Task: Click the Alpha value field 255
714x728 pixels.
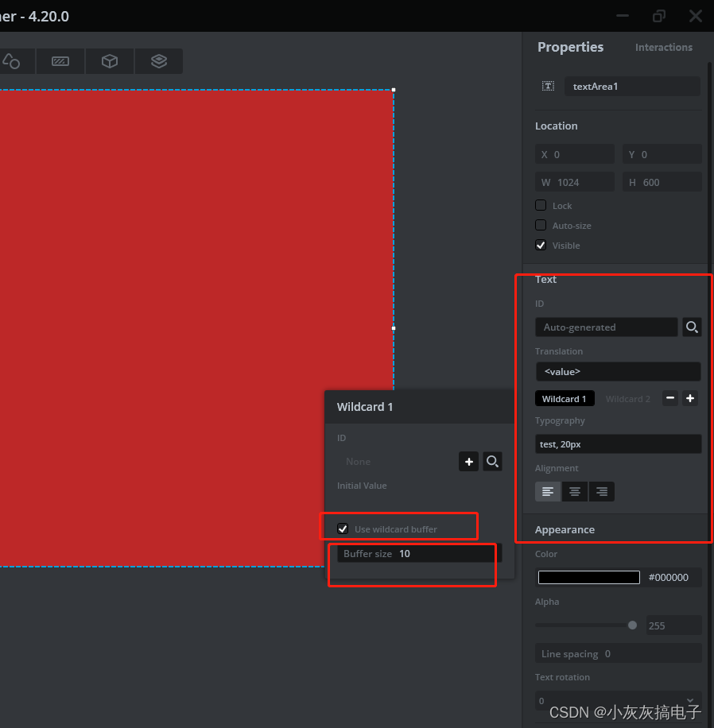Action: tap(673, 625)
